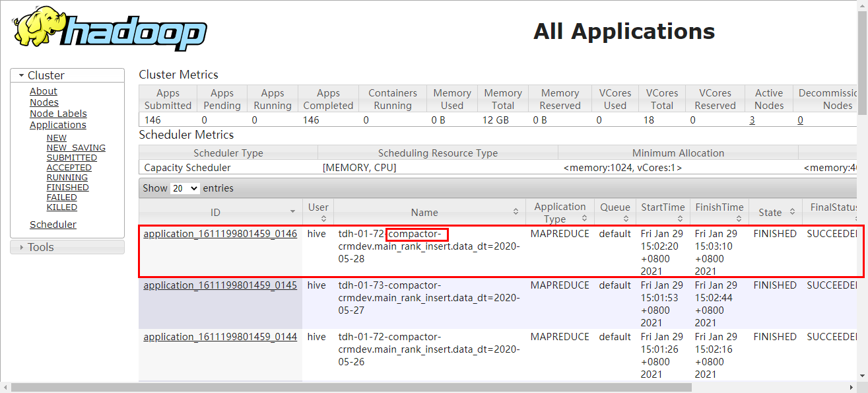
Task: Open the Scheduler page from the sidebar
Action: pyautogui.click(x=53, y=224)
